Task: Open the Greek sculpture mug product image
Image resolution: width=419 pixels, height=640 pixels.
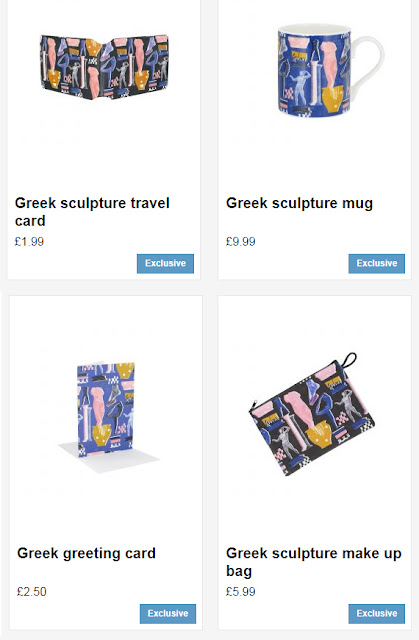Action: pyautogui.click(x=330, y=70)
